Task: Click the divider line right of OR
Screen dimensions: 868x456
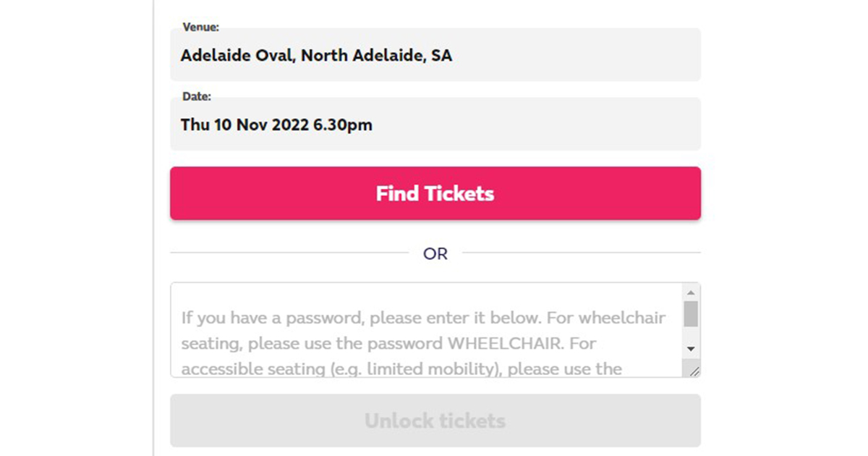Action: point(581,253)
